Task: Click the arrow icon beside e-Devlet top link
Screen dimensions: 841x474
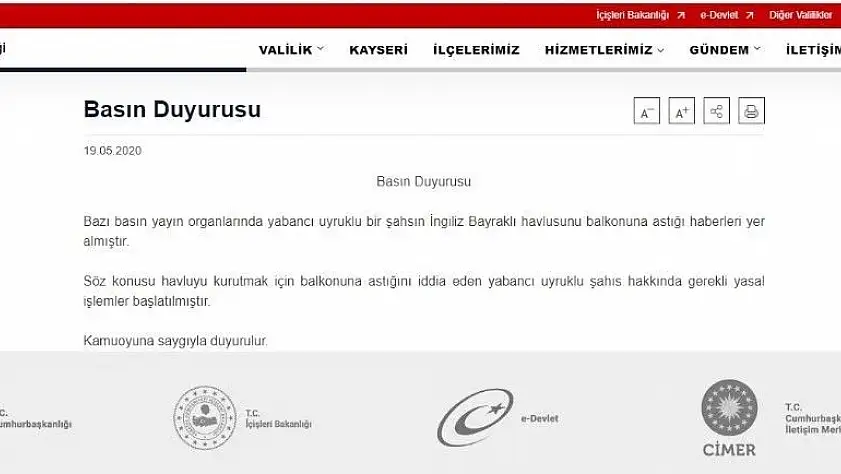Action: [x=749, y=16]
